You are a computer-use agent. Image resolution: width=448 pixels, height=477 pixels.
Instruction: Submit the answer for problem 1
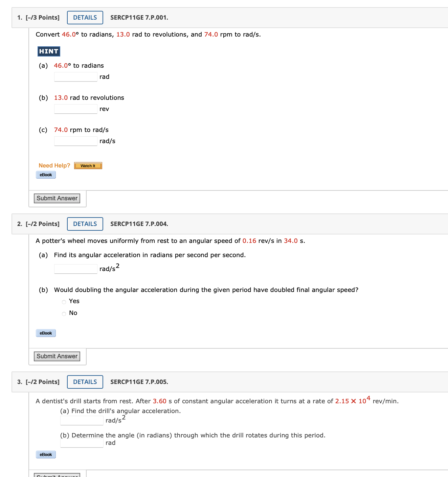(57, 198)
